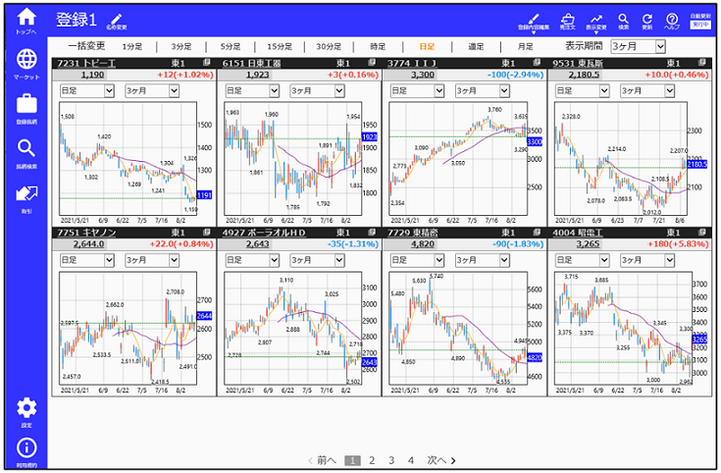Viewport: 721px width, 473px height.
Task: Click popup icon on 6151 日東工器 panel
Action: (372, 63)
